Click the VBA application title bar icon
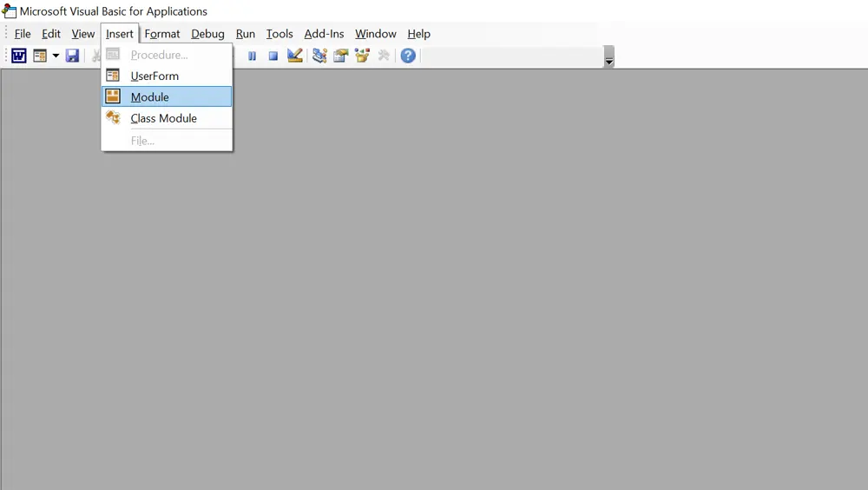The image size is (868, 490). pos(9,10)
